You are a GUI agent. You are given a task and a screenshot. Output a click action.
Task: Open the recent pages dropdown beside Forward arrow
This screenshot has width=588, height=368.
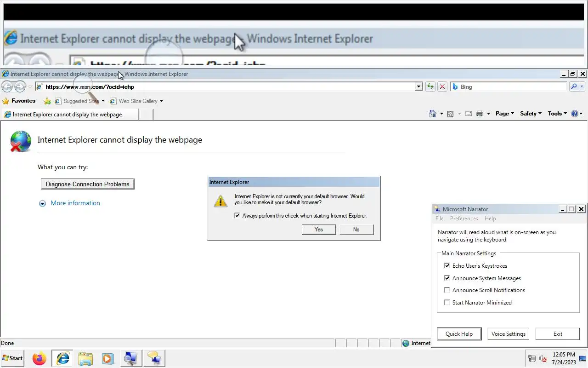30,86
